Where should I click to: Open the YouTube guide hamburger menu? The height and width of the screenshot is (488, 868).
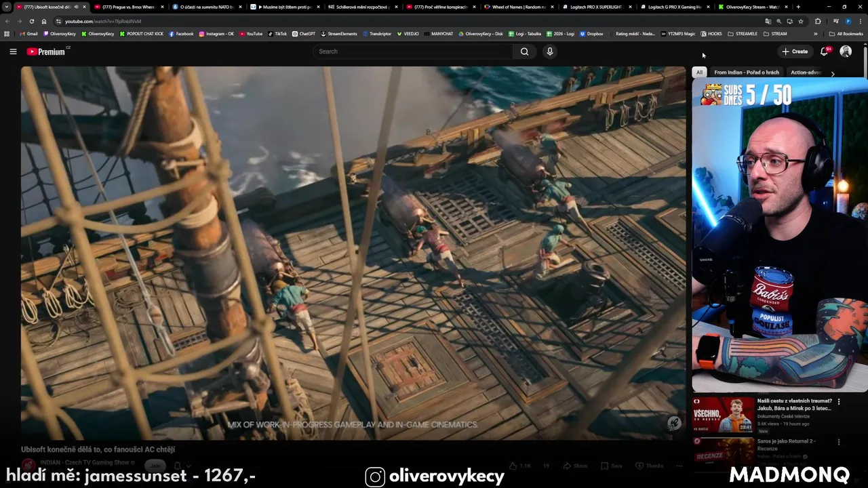pos(13,52)
